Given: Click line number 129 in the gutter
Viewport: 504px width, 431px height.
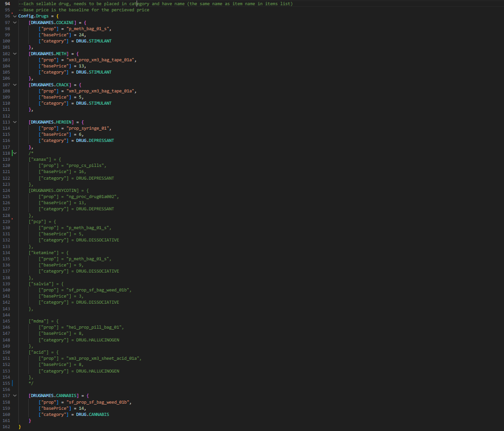Looking at the screenshot, I should (x=7, y=222).
